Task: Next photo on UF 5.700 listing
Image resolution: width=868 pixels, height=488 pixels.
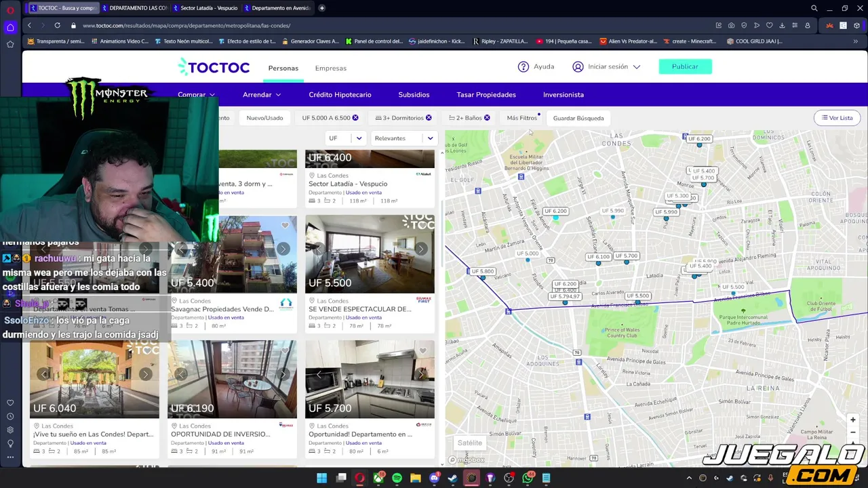Action: coord(420,374)
